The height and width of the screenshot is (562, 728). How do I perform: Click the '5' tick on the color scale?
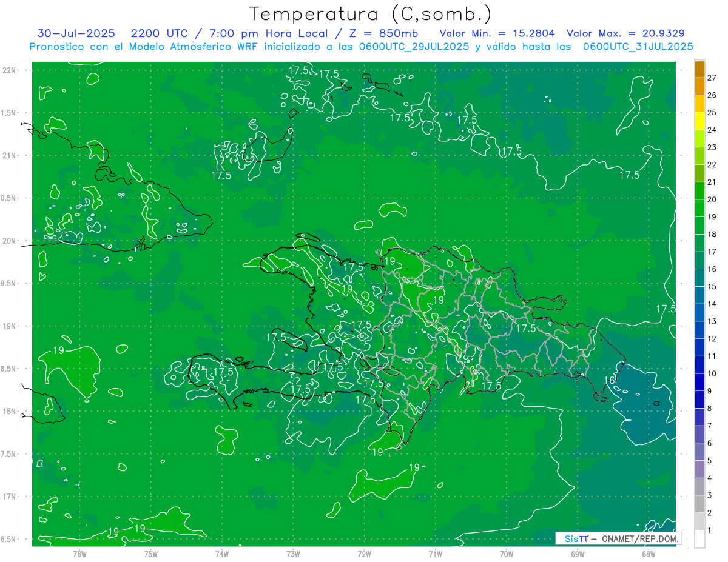coord(710,461)
